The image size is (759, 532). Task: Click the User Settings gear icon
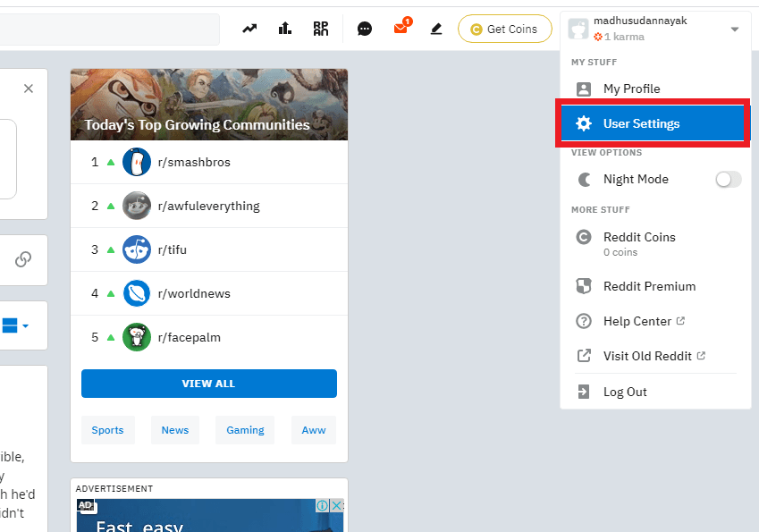584,123
